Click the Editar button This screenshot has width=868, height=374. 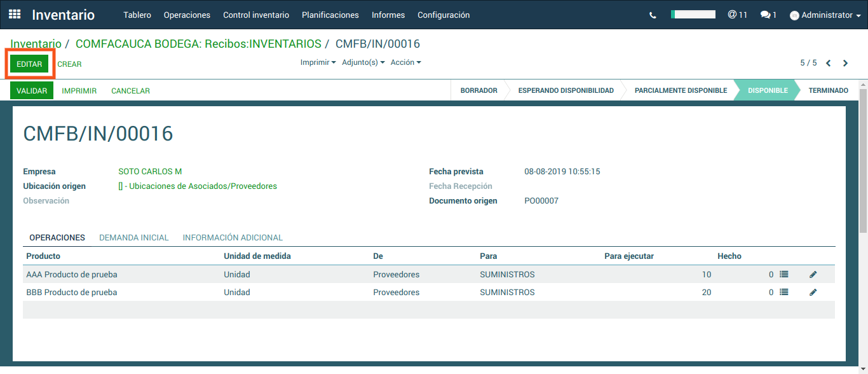[29, 64]
